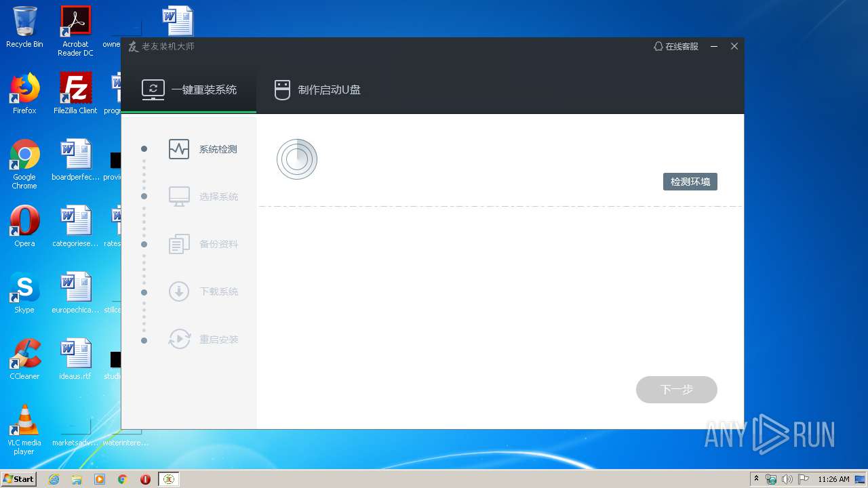
Task: Click the circular scanning progress indicator
Action: point(297,159)
